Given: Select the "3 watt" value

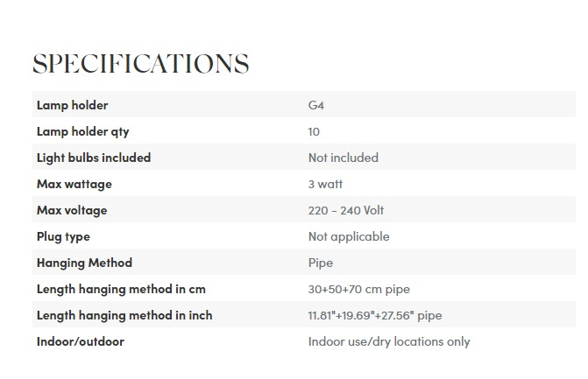Looking at the screenshot, I should pyautogui.click(x=325, y=184).
